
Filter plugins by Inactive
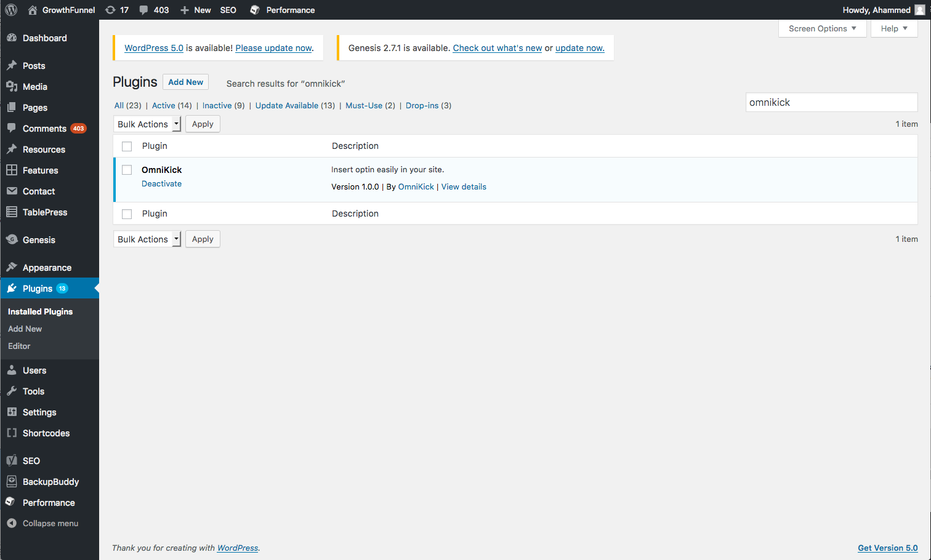coord(217,105)
